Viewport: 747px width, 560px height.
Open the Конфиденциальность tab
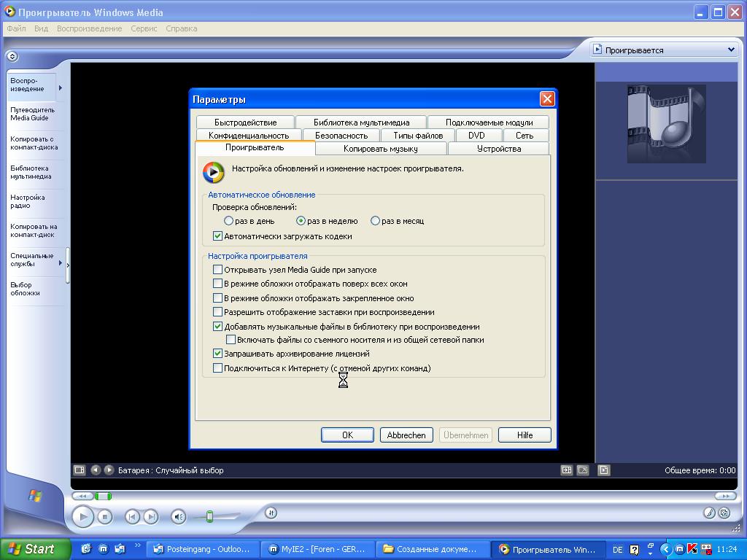point(249,135)
